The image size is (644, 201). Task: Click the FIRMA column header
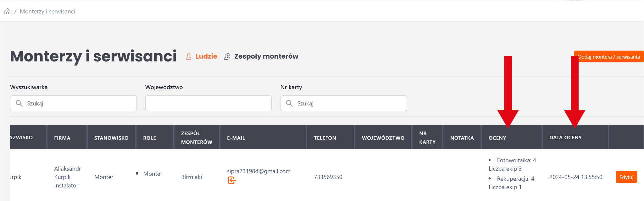coord(62,138)
